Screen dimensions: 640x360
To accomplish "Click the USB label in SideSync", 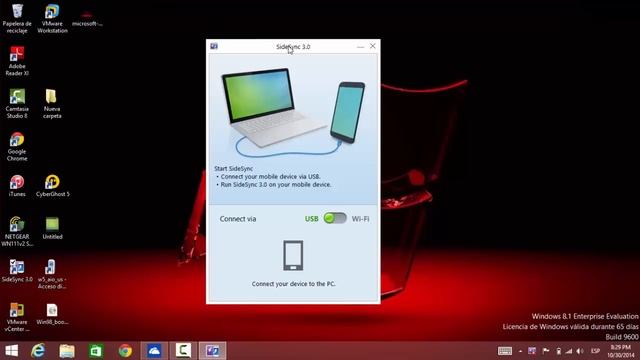I will click(311, 219).
